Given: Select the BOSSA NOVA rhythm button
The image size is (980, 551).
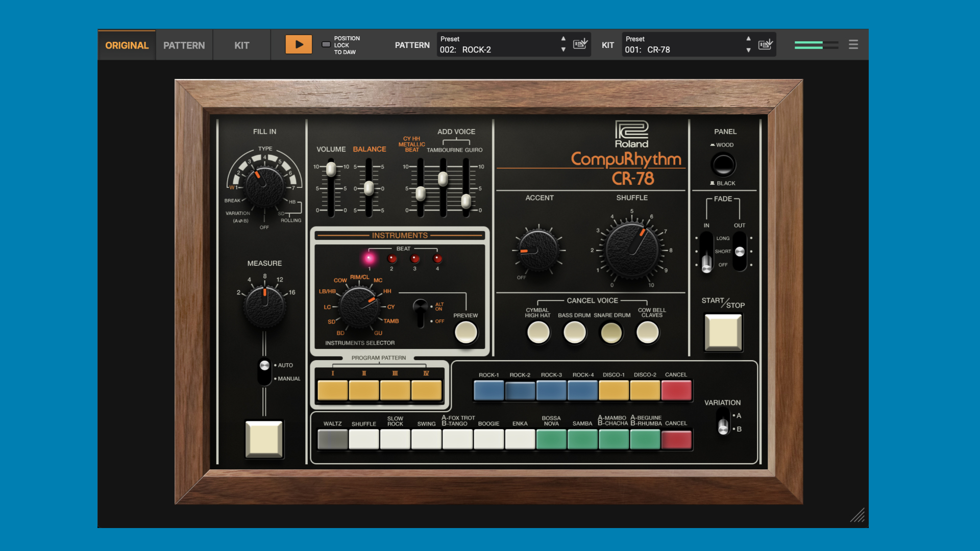Looking at the screenshot, I should 551,439.
